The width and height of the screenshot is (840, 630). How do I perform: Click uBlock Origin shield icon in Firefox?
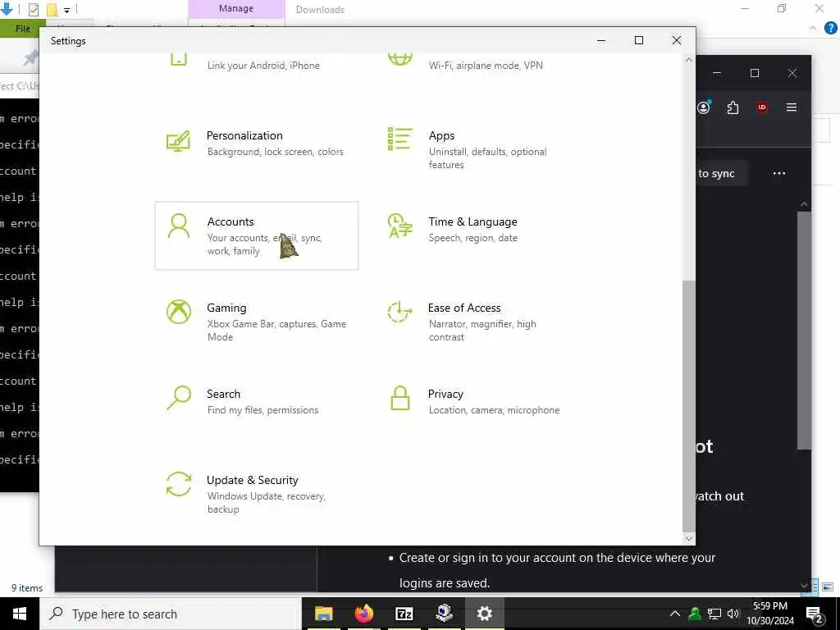point(762,107)
